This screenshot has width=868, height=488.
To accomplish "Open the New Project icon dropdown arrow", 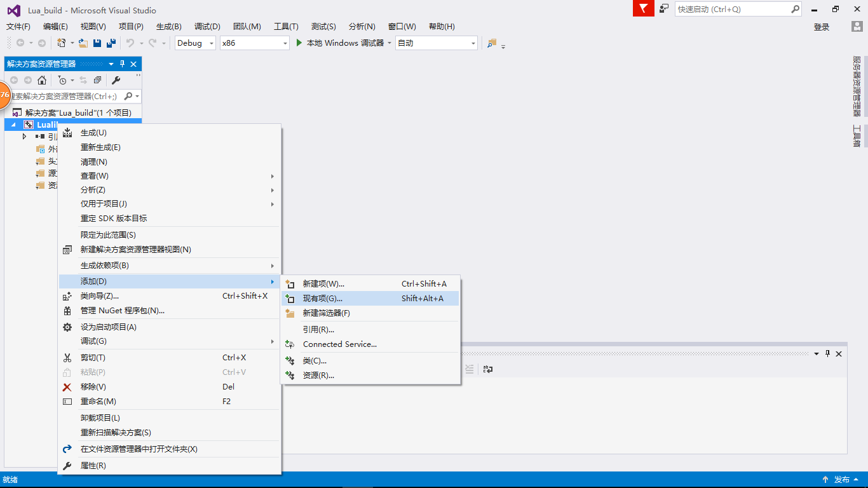I will pos(72,43).
